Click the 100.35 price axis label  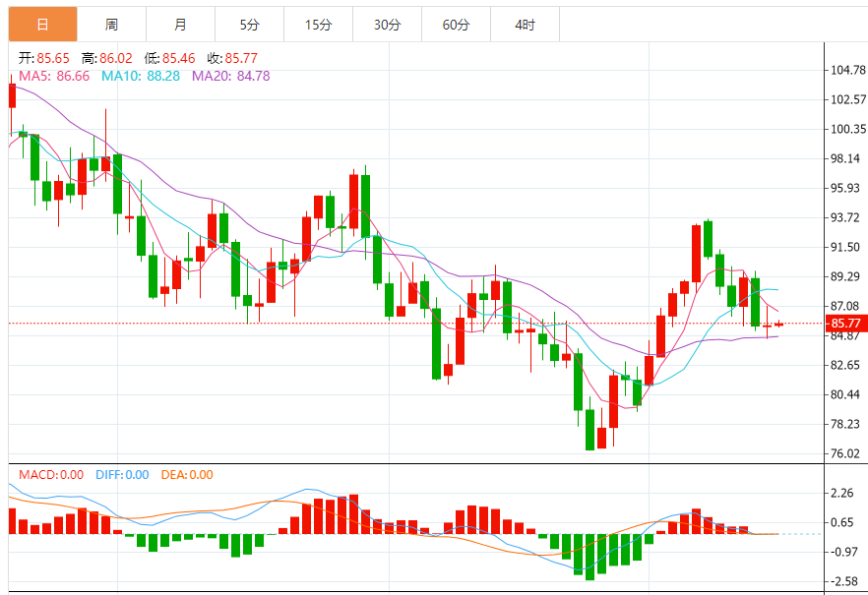[x=847, y=129]
